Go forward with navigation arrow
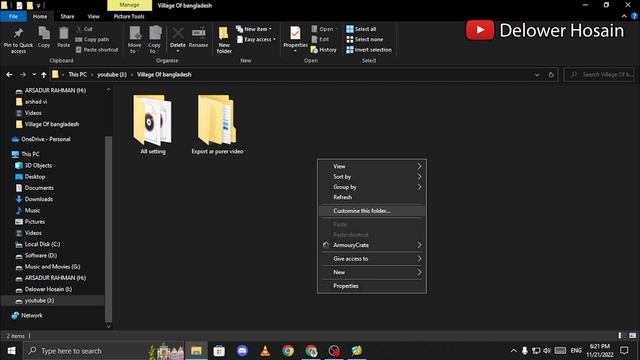 [x=23, y=75]
